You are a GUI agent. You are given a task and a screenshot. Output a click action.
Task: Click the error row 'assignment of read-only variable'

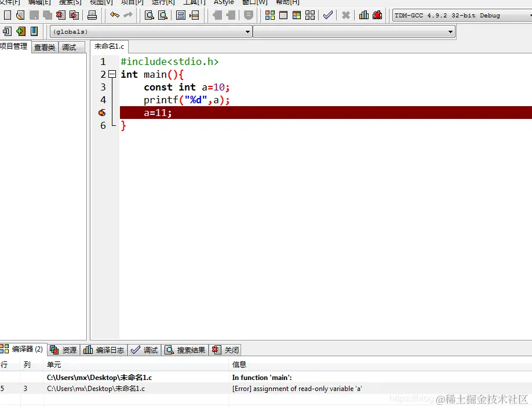[266, 389]
